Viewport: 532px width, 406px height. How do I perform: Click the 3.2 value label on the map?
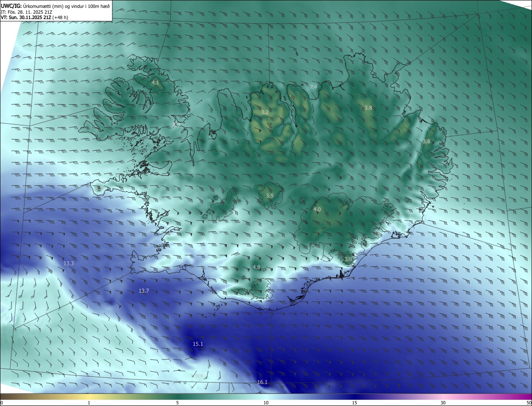(x=265, y=112)
